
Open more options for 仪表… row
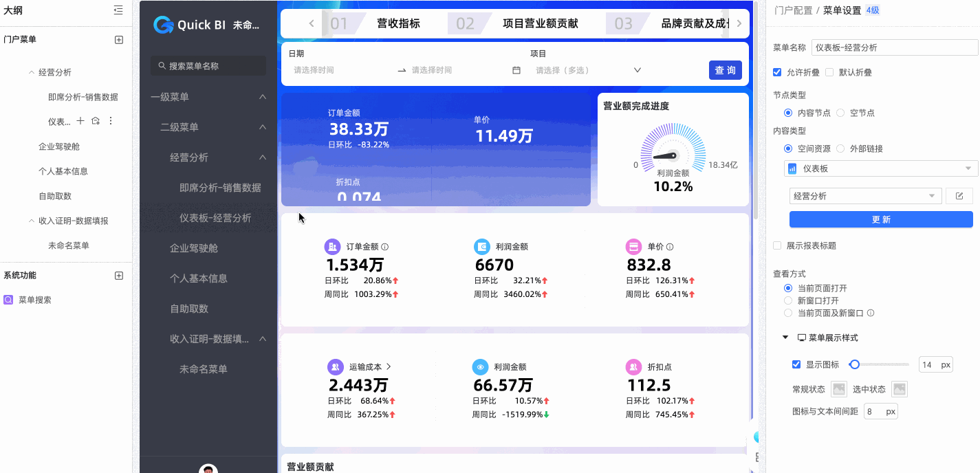pyautogui.click(x=111, y=121)
